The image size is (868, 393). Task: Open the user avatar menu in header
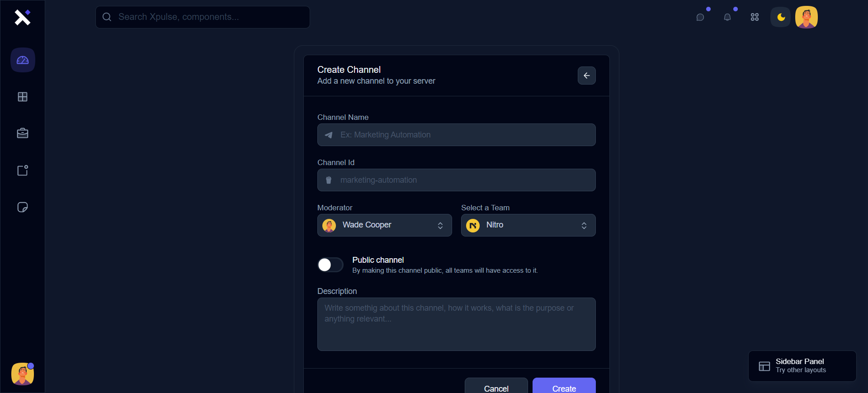tap(807, 17)
